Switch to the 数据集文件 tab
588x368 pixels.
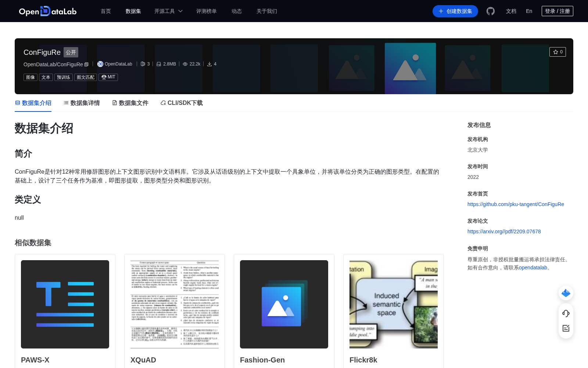point(130,103)
